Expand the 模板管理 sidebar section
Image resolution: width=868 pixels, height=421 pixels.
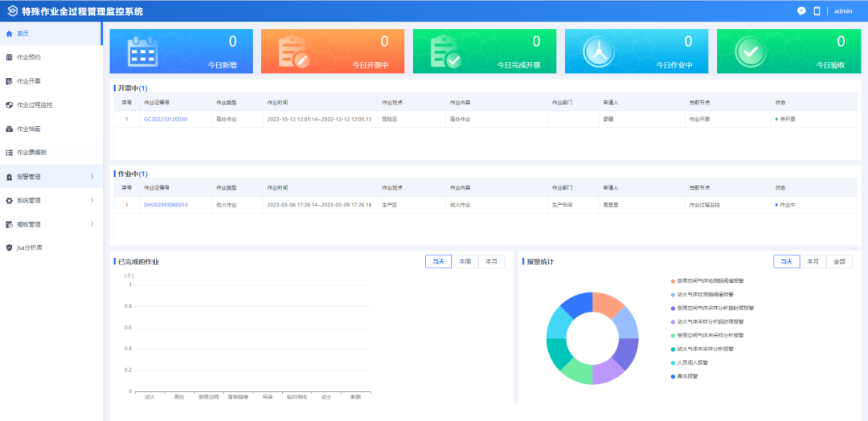pos(92,224)
